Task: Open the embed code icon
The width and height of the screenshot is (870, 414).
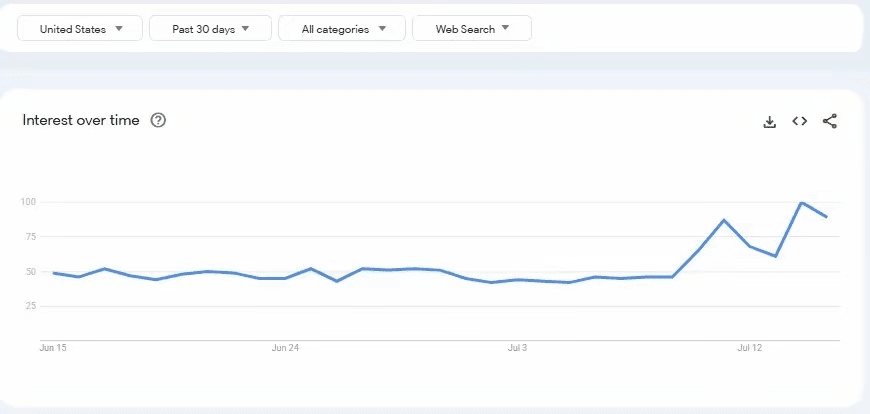Action: pos(799,121)
